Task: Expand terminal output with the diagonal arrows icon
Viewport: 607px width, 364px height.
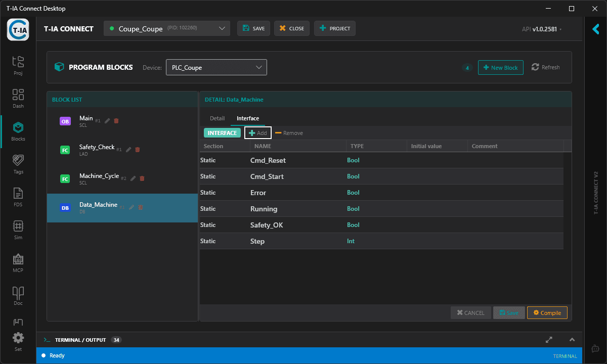Action: pos(549,340)
